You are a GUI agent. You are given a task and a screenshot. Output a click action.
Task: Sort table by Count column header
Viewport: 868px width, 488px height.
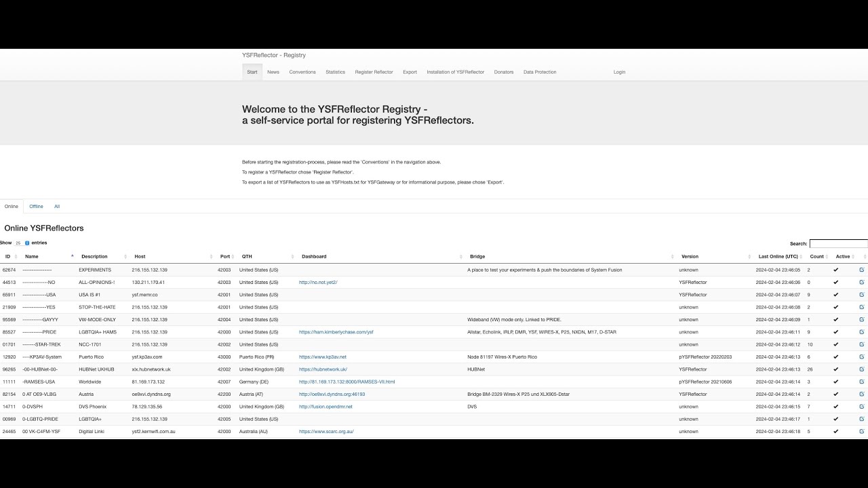point(817,256)
